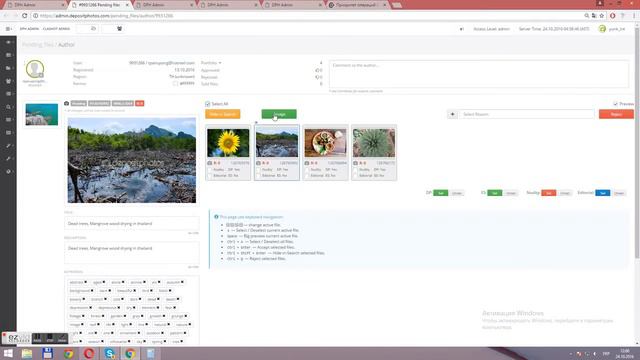Click the large mangrove preview image
Viewport: 640px width, 360px height.
[132, 160]
